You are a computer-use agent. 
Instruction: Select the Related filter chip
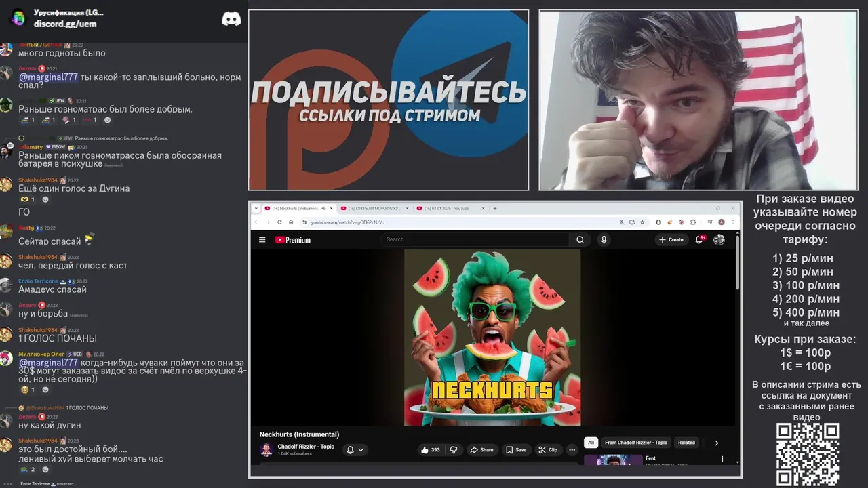[x=686, y=443]
